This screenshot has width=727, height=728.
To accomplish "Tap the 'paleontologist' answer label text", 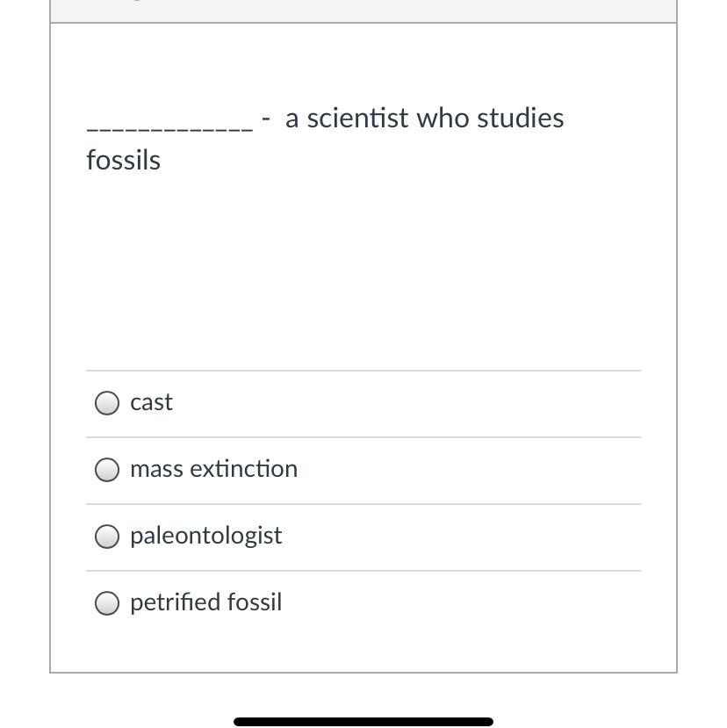I will [205, 536].
